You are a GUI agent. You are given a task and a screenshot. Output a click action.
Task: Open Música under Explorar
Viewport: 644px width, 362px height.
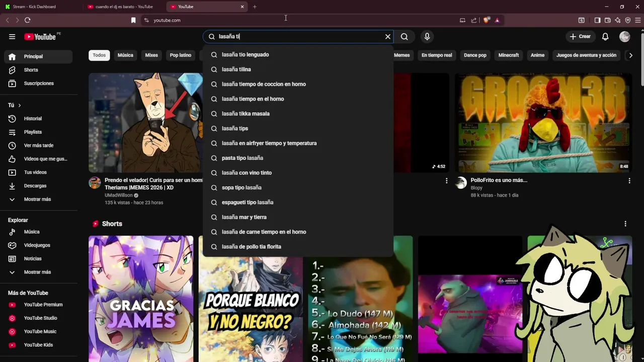[38, 232]
